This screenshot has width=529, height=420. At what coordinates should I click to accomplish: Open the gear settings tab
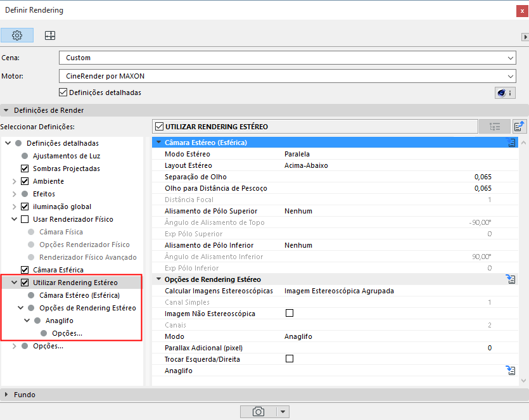(x=17, y=35)
